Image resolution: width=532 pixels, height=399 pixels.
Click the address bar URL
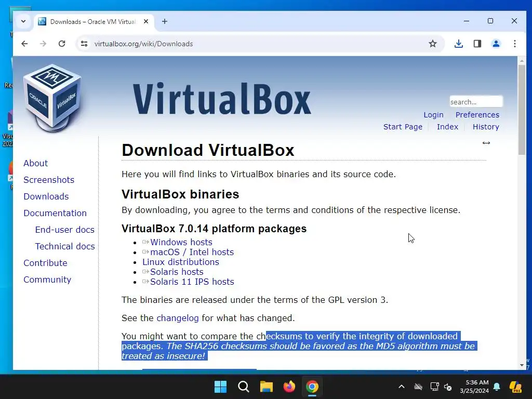[x=143, y=44]
